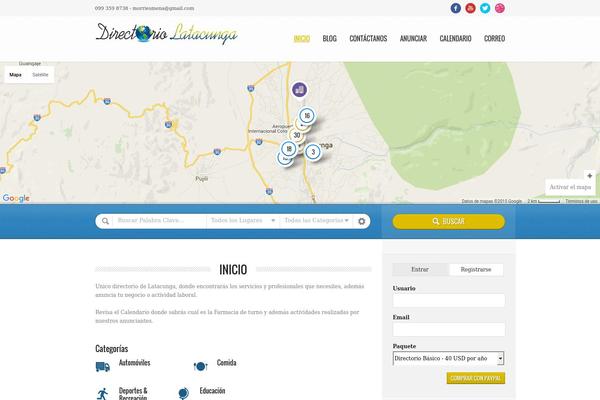Open the CONTÁCTANOS menu item
The height and width of the screenshot is (400, 600).
point(368,39)
